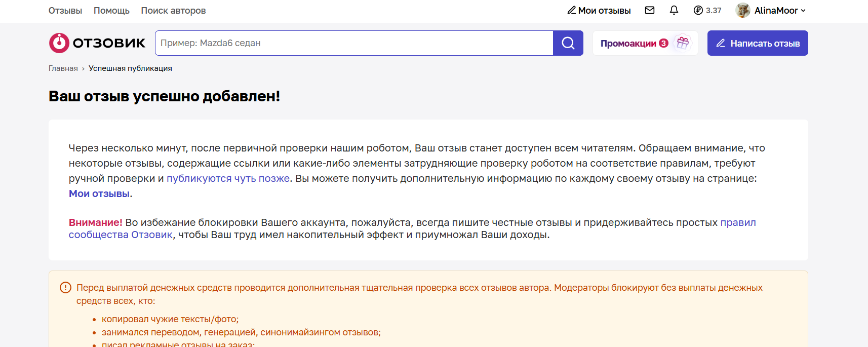Open the 'Помощь' menu item
The height and width of the screenshot is (347, 868).
[x=111, y=11]
